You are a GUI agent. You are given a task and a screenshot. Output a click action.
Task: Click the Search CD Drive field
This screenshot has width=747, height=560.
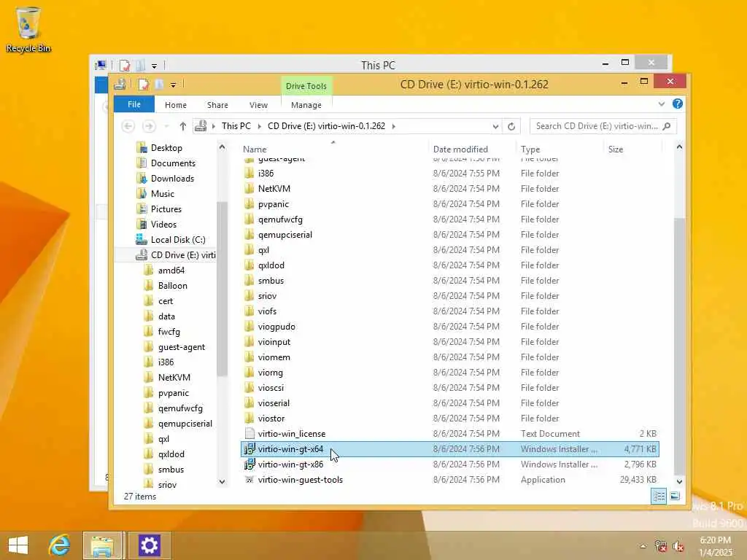click(602, 126)
